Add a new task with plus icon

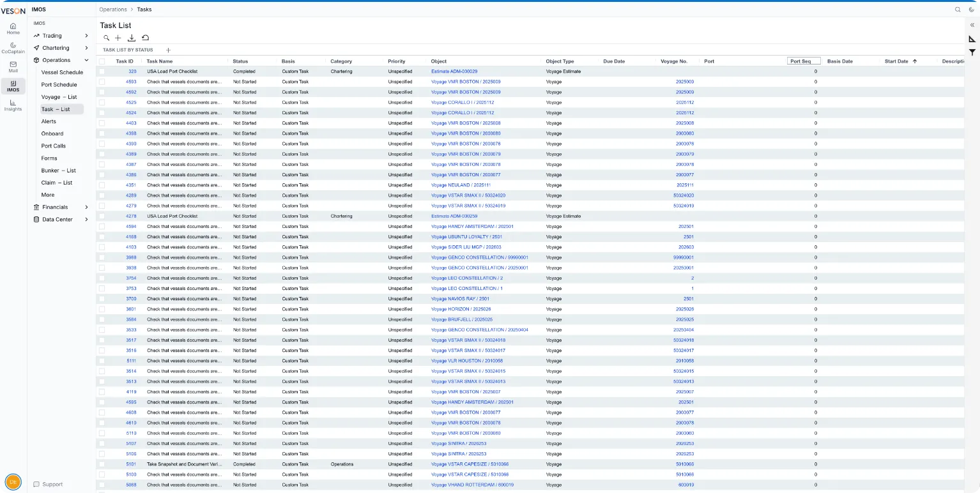point(118,38)
